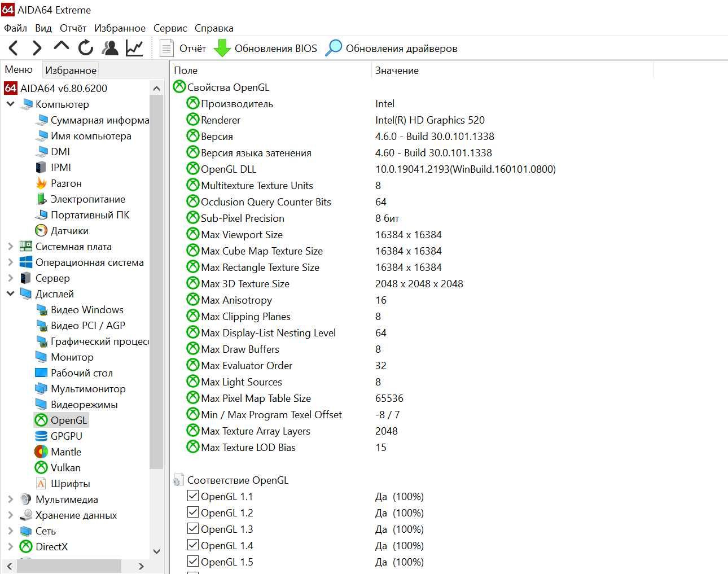Image resolution: width=728 pixels, height=574 pixels.
Task: Click the Forward navigation arrow
Action: [37, 48]
